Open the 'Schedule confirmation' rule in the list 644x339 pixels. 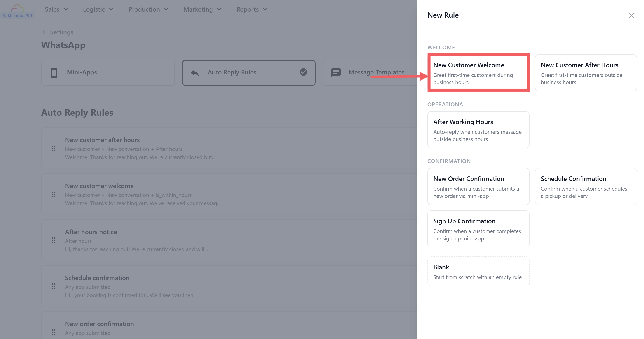(229, 286)
